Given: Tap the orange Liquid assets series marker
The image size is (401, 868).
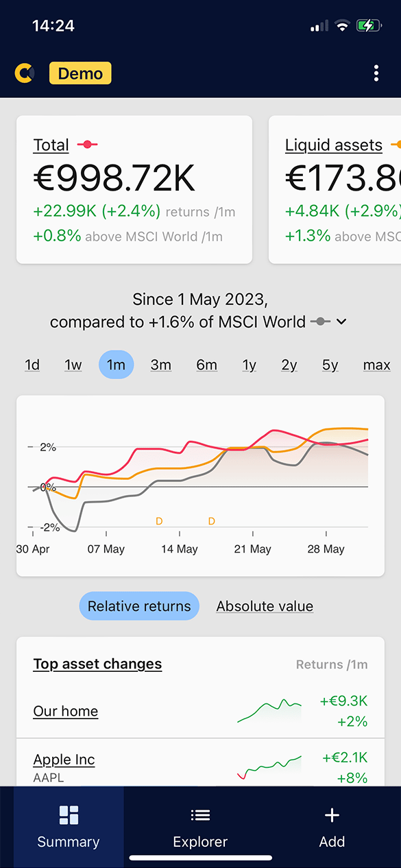Looking at the screenshot, I should [396, 145].
